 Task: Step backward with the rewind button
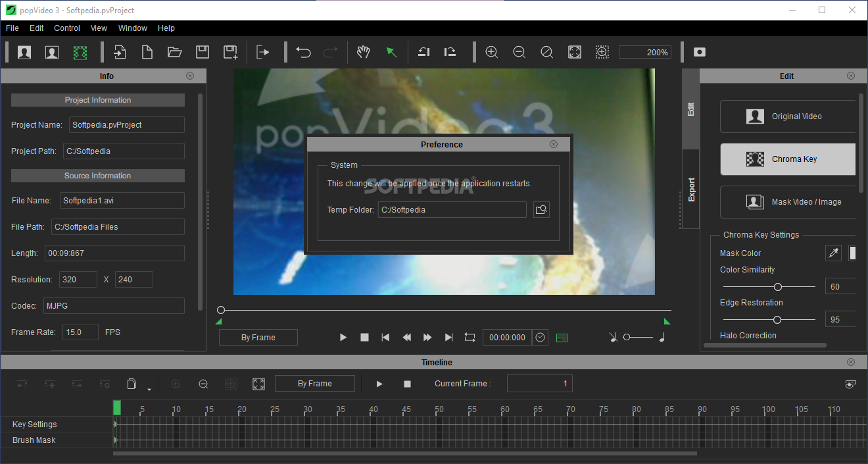pyautogui.click(x=406, y=338)
